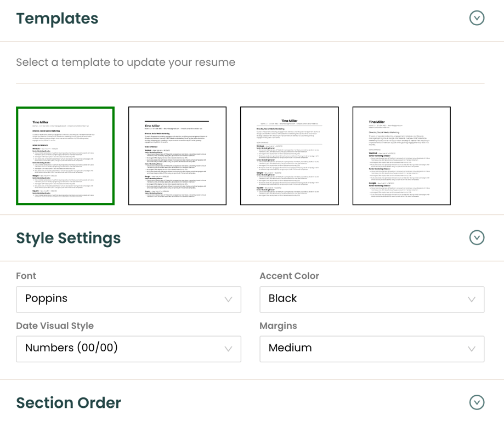Click the Margins field label
The image size is (504, 421).
(279, 326)
